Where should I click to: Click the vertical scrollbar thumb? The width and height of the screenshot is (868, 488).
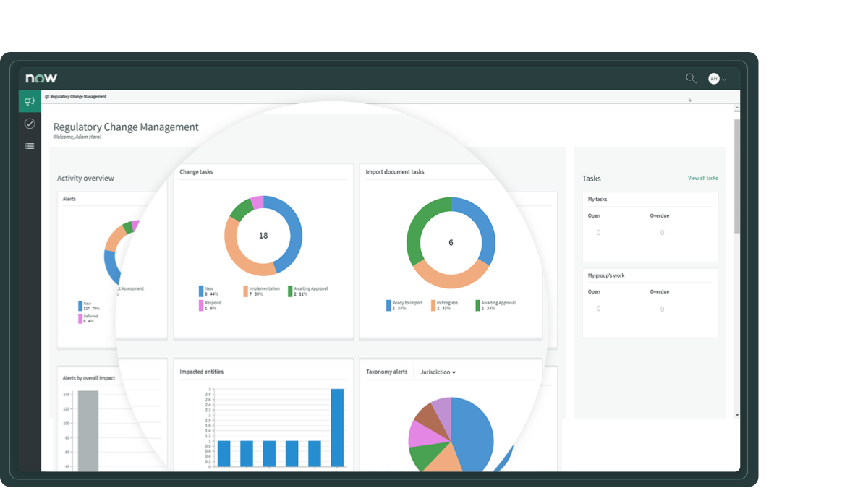(x=737, y=176)
